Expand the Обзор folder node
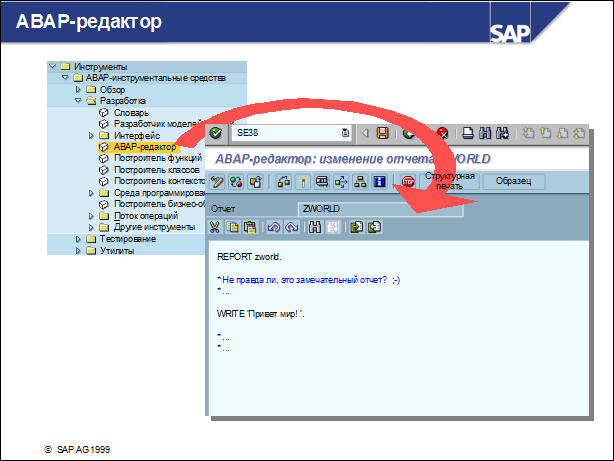The image size is (614, 461). [79, 90]
